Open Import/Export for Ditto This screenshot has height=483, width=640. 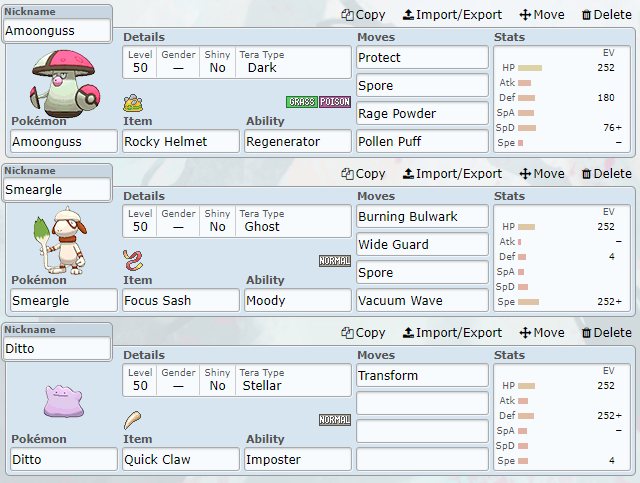(452, 332)
